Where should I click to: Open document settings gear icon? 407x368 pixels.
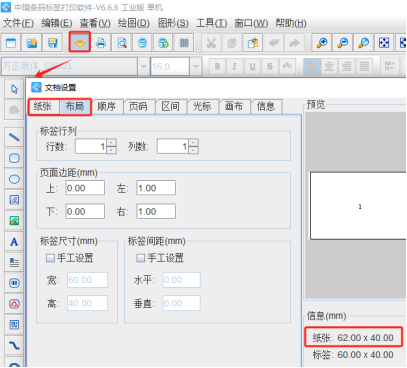(x=80, y=43)
